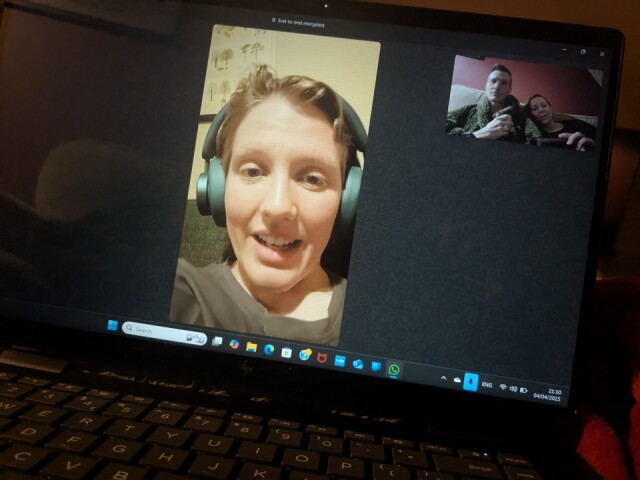Image resolution: width=640 pixels, height=480 pixels.
Task: Click the WhatsApp taskbar icon
Action: [393, 370]
